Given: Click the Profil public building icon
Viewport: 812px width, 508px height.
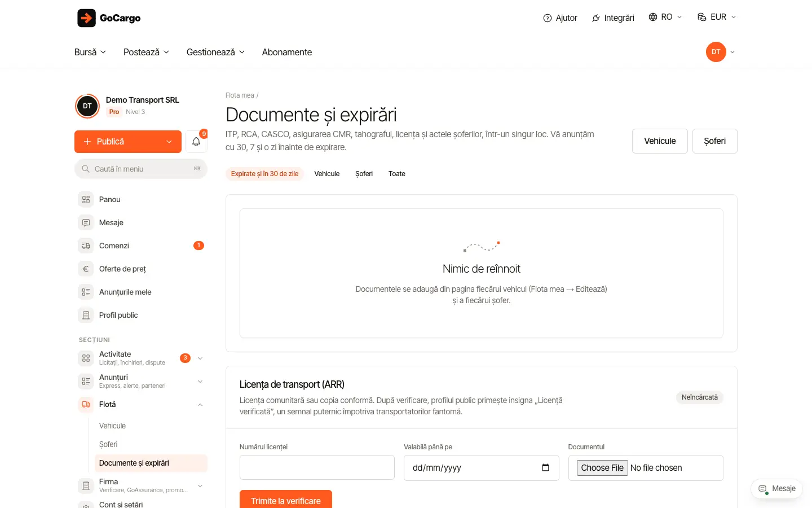Looking at the screenshot, I should tap(86, 315).
